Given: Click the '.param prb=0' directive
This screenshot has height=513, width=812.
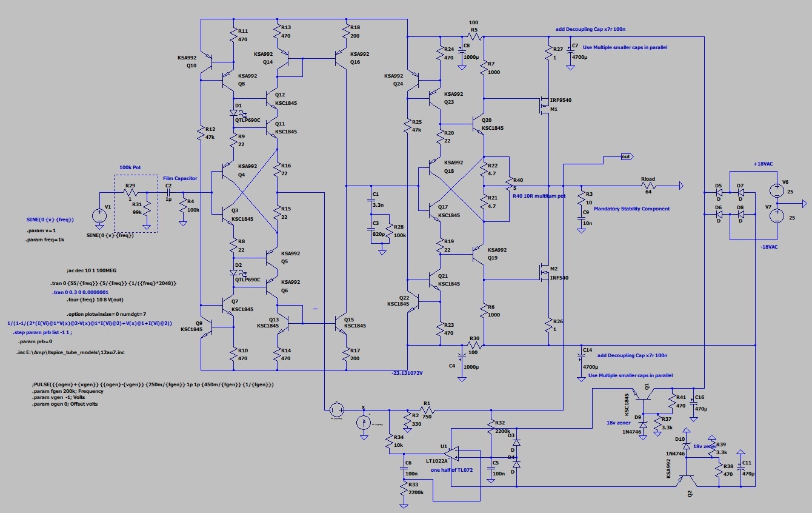Looking at the screenshot, I should (x=35, y=341).
